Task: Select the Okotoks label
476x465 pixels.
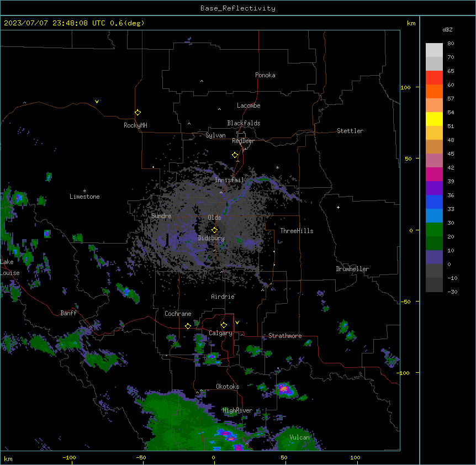Action: [228, 387]
